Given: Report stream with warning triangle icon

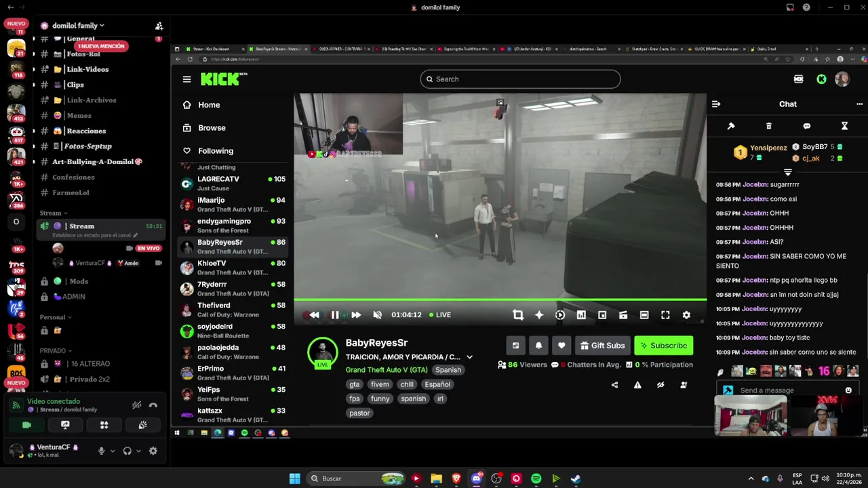Looking at the screenshot, I should (x=637, y=385).
